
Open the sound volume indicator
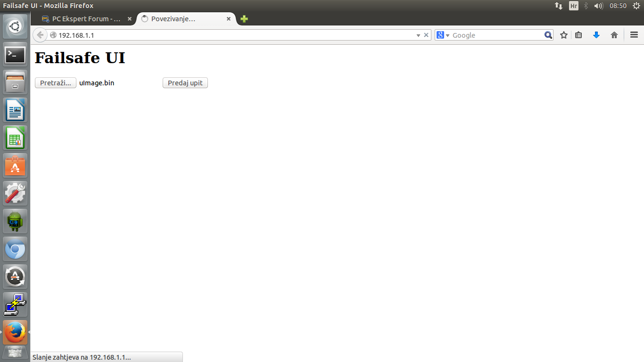click(599, 6)
